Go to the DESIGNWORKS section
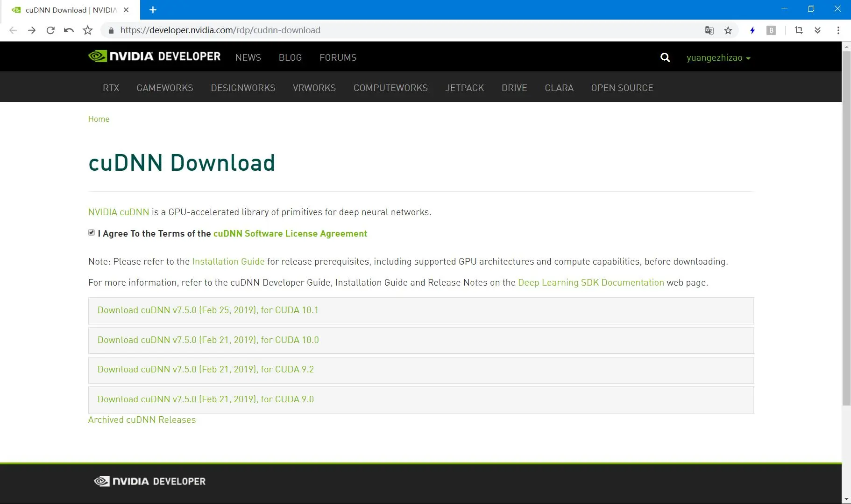 pyautogui.click(x=243, y=88)
